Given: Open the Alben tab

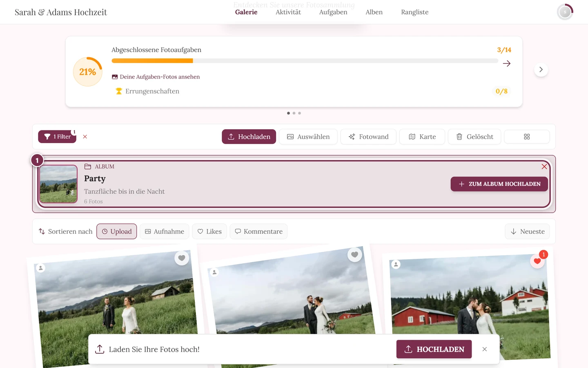Looking at the screenshot, I should (x=374, y=12).
